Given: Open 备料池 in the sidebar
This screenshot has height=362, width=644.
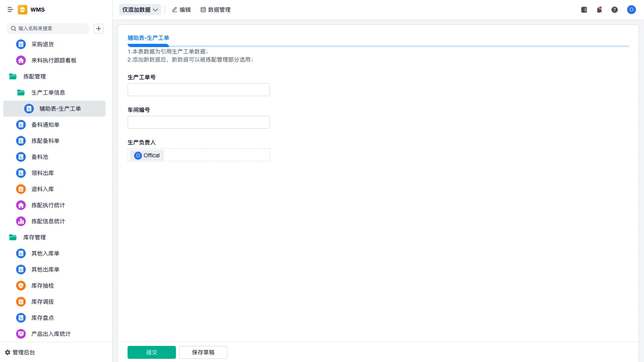Looking at the screenshot, I should click(x=54, y=157).
